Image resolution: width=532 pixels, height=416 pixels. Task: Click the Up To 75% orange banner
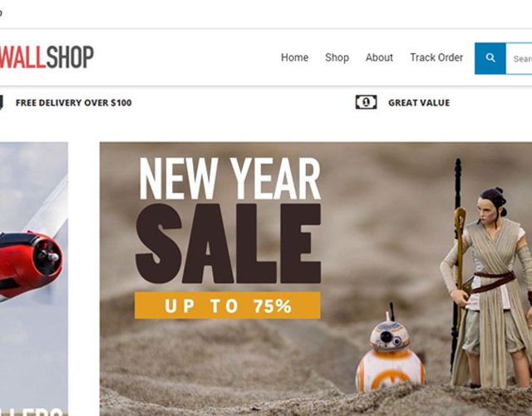click(x=227, y=305)
